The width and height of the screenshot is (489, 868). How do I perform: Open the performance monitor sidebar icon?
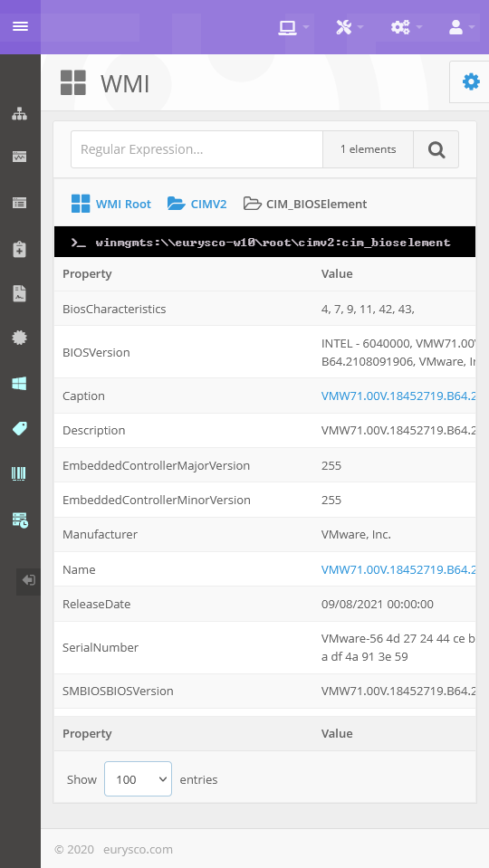tap(20, 157)
